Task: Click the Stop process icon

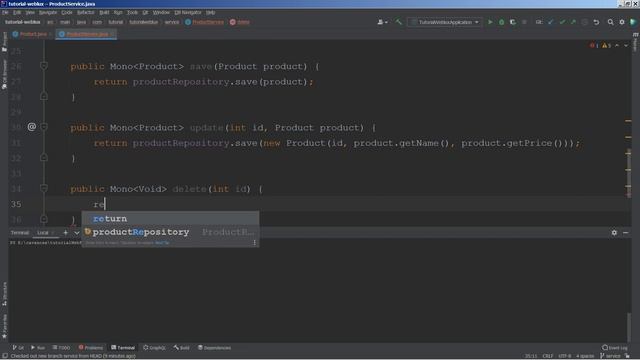Action: (524, 22)
